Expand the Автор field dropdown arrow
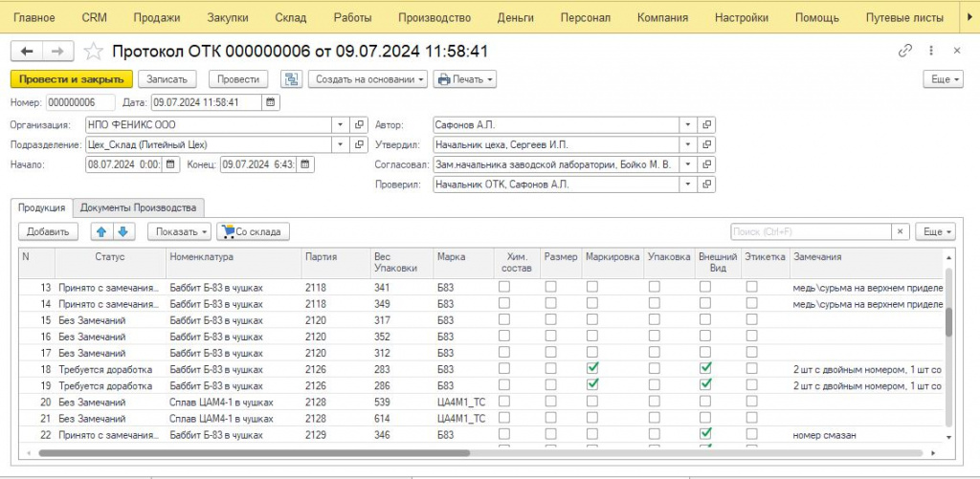Image resolution: width=980 pixels, height=479 pixels. [687, 125]
